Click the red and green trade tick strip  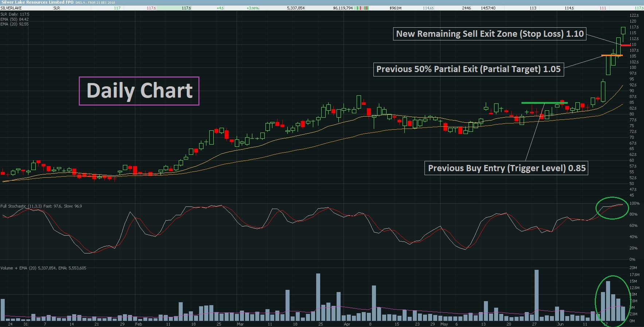(361, 8)
